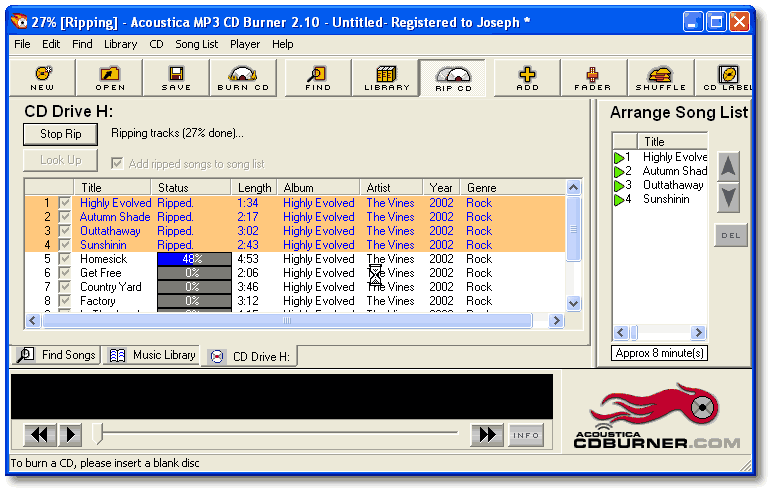Start burning with the Burn CD icon
Image resolution: width=771 pixels, height=491 pixels.
pyautogui.click(x=243, y=78)
